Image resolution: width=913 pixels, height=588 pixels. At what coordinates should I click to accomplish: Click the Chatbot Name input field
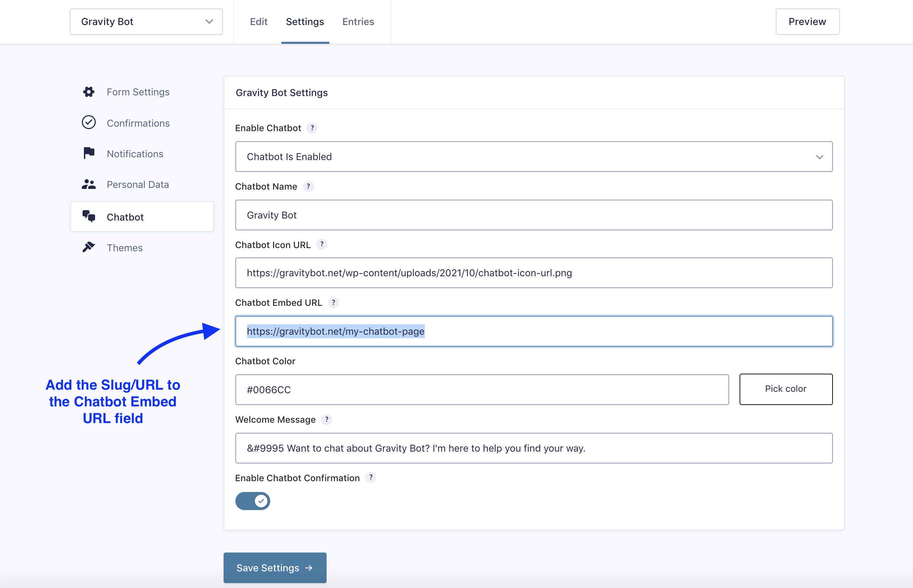(534, 215)
